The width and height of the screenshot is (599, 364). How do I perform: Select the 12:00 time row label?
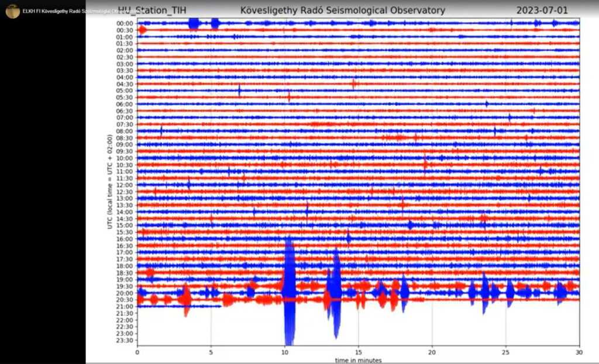125,185
